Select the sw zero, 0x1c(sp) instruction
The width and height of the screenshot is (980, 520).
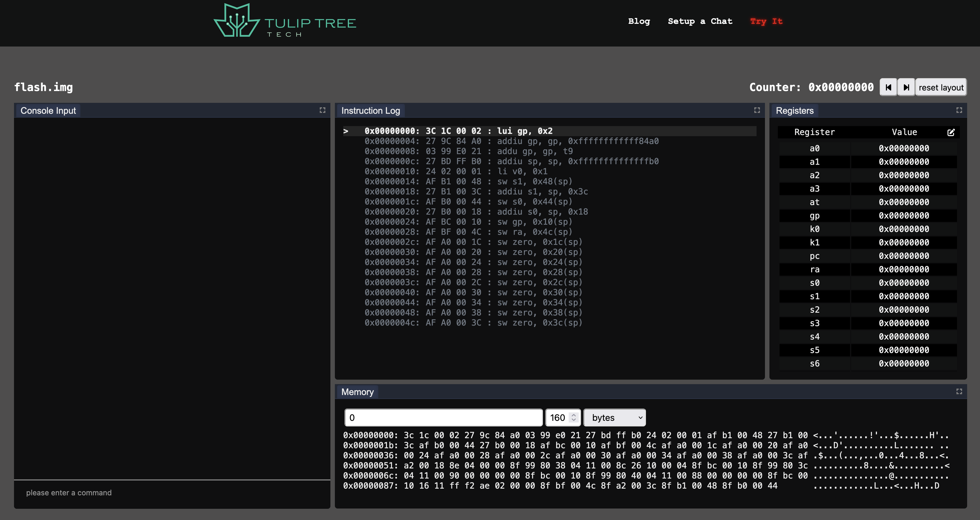pos(549,242)
